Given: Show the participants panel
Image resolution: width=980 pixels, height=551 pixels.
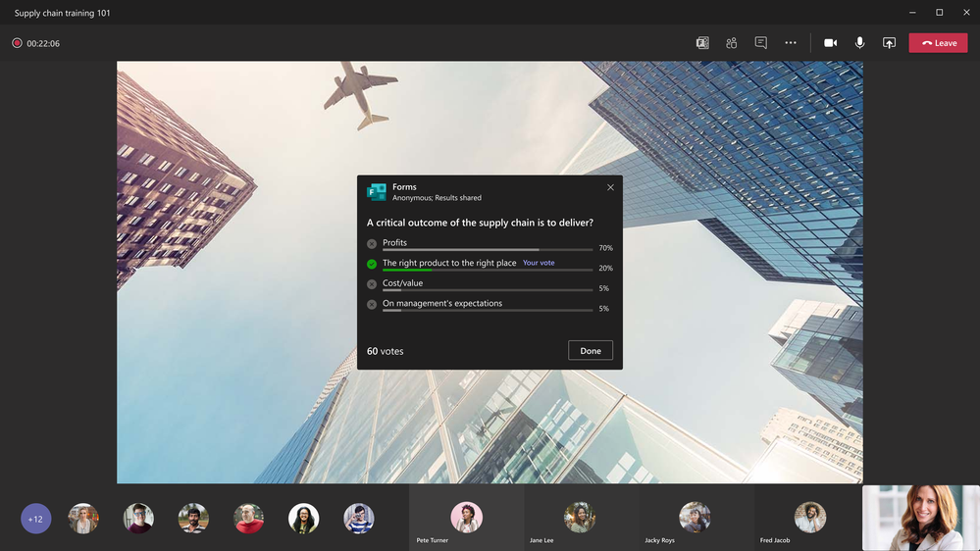Looking at the screenshot, I should click(731, 43).
